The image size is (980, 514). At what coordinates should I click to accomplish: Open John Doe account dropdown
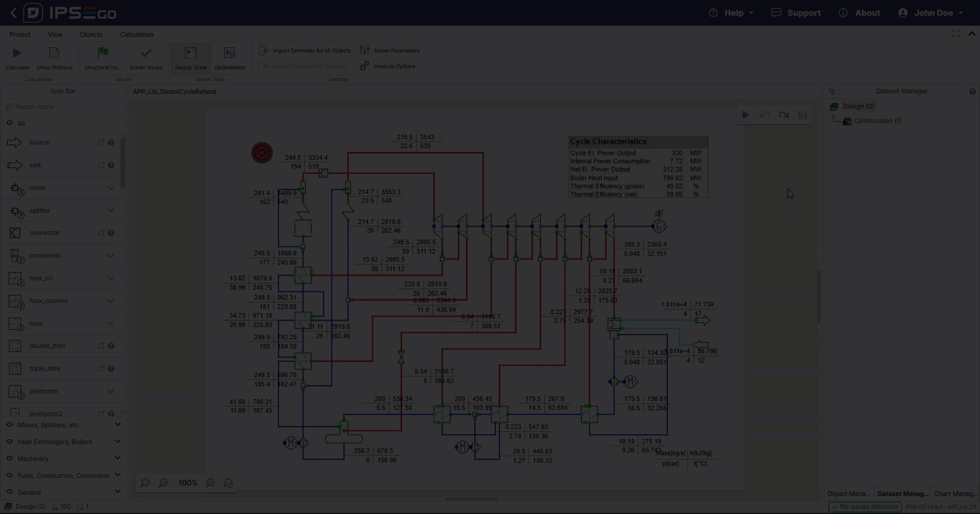point(930,13)
